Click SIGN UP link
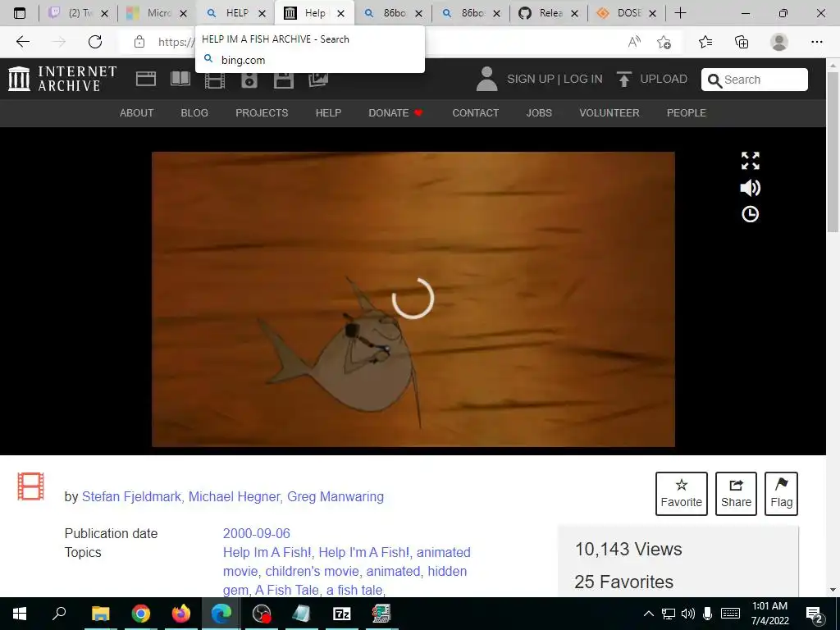The height and width of the screenshot is (630, 840). (531, 80)
